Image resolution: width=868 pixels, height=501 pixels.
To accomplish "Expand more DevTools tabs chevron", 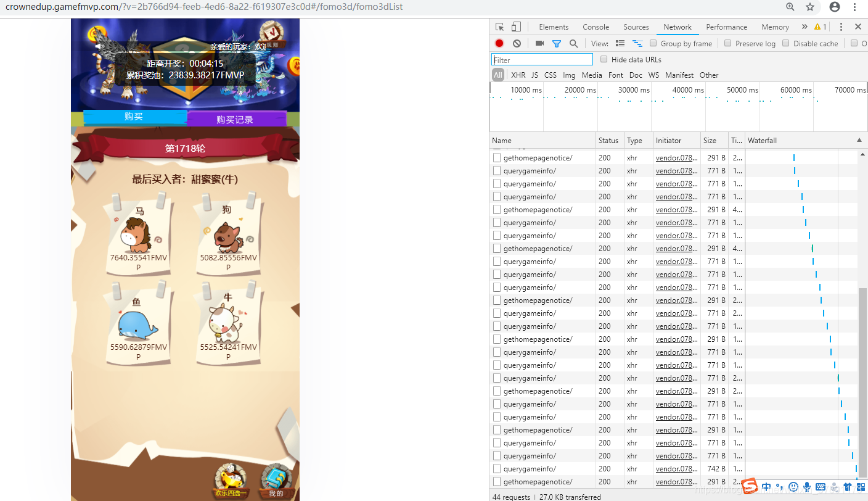I will point(805,27).
